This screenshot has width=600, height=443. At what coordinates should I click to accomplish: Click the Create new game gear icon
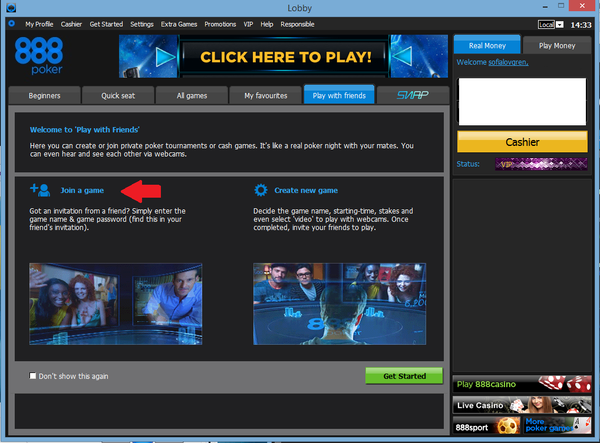coord(261,190)
